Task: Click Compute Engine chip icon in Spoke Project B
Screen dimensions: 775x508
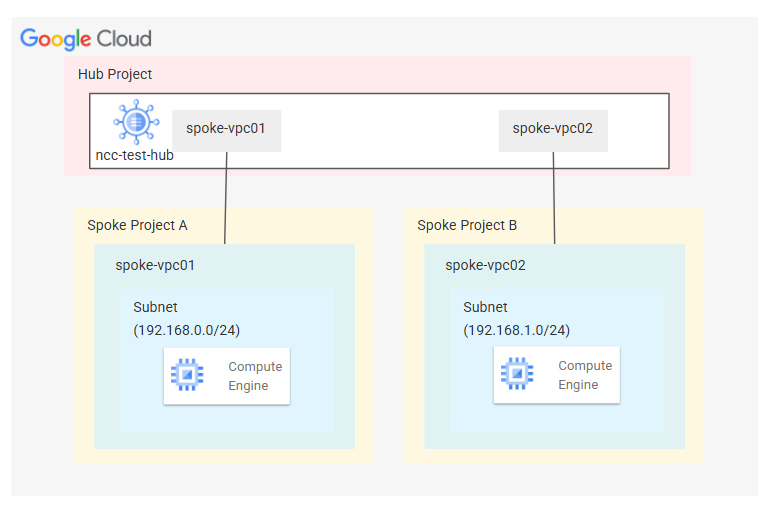Action: 516,375
